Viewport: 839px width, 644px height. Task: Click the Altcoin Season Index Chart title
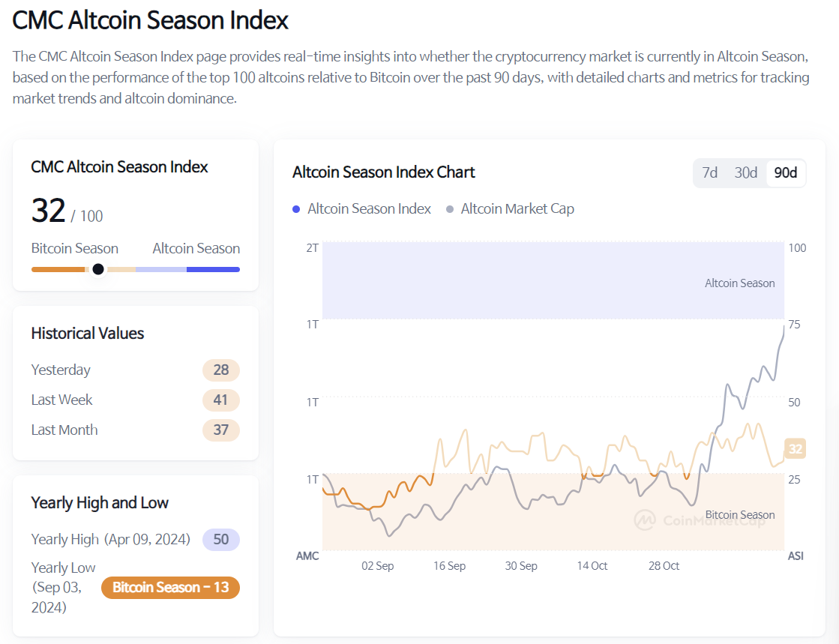coord(383,172)
